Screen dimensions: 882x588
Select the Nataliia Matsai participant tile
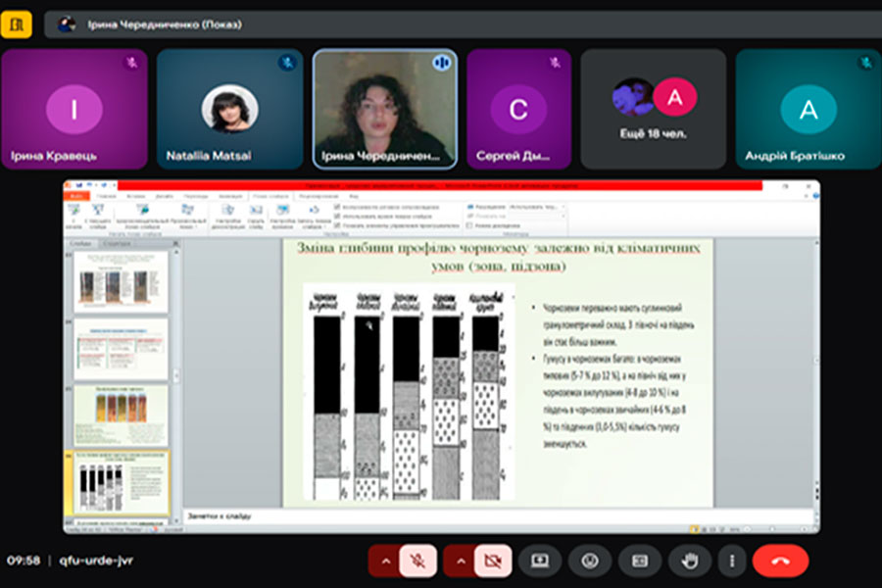pos(229,109)
